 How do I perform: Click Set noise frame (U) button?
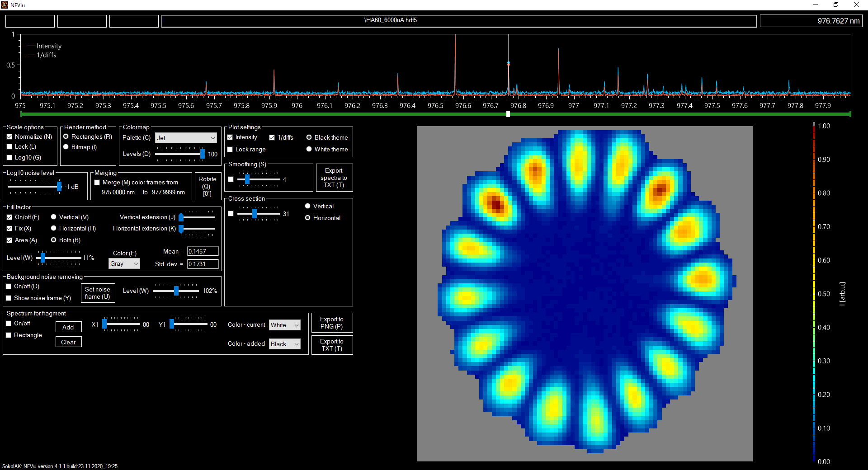pyautogui.click(x=98, y=293)
